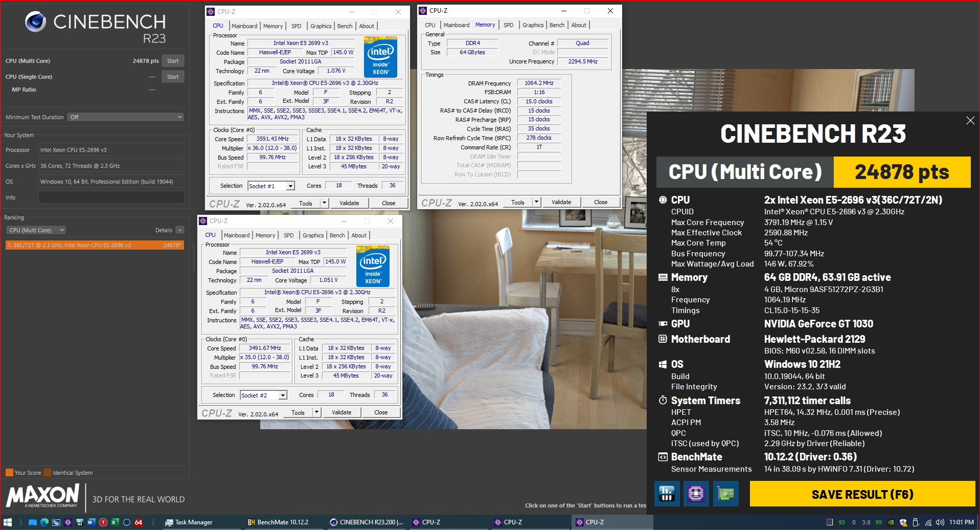Click the volume speaker tray icon
The height and width of the screenshot is (530, 980).
940,522
